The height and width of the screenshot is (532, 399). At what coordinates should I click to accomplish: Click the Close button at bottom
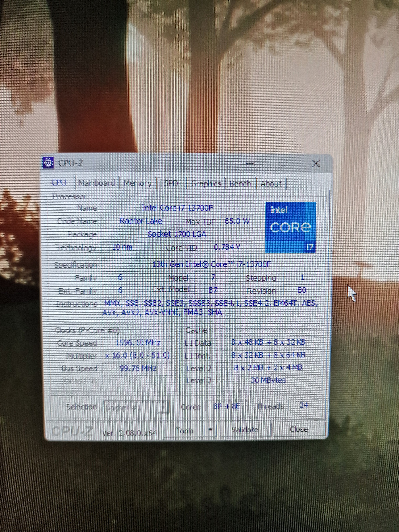(x=299, y=429)
